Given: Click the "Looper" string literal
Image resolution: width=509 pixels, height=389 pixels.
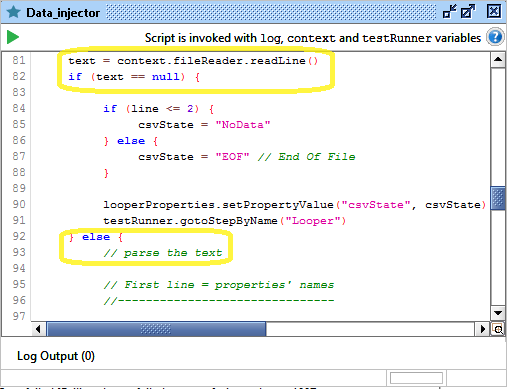Looking at the screenshot, I should (x=313, y=221).
